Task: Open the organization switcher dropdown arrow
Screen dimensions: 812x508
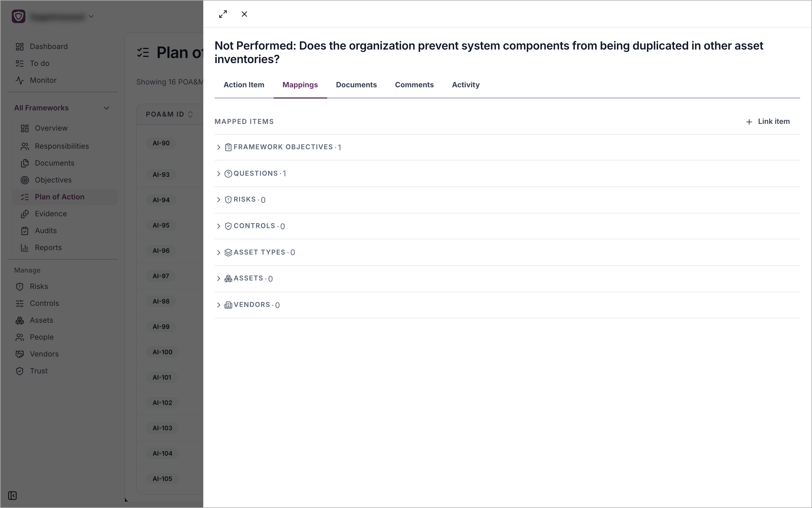Action: pyautogui.click(x=91, y=16)
